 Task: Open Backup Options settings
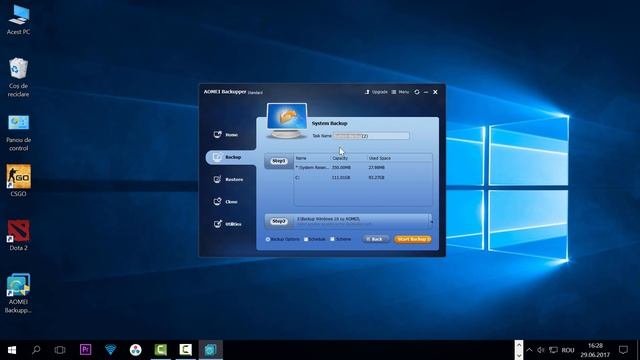282,239
